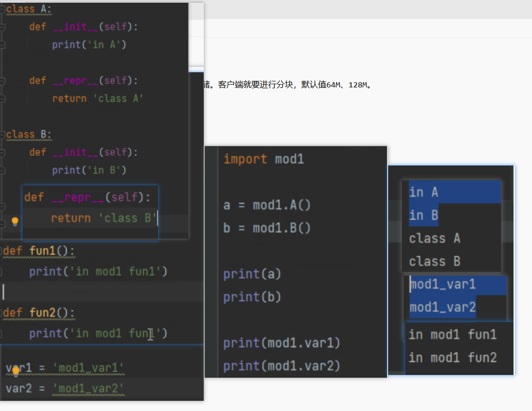
Task: Click highlighted output 'mod1_var1'
Action: click(442, 284)
